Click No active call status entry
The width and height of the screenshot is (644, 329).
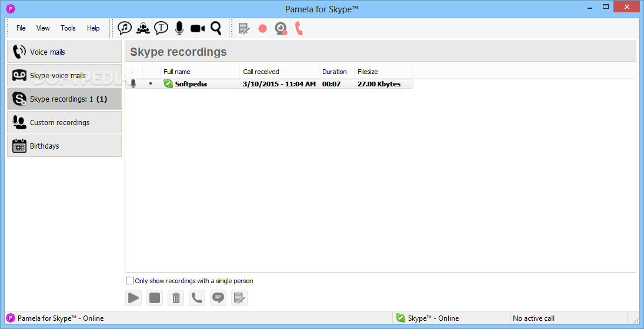533,318
